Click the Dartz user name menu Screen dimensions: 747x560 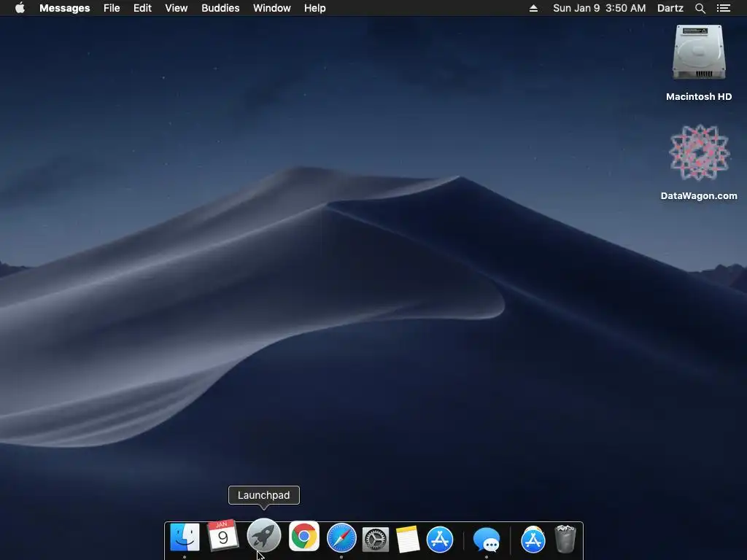click(x=670, y=8)
